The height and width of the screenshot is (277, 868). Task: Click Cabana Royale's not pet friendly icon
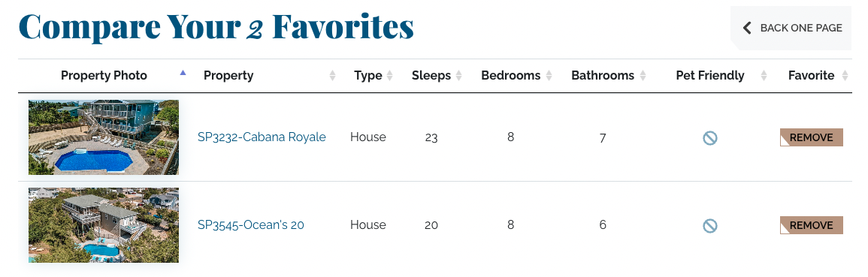pyautogui.click(x=710, y=137)
